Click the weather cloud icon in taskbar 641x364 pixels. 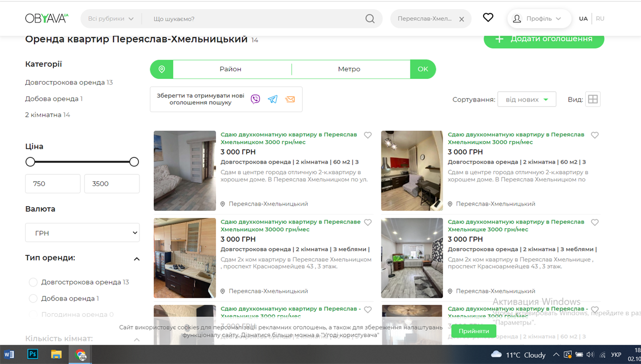[x=496, y=355]
